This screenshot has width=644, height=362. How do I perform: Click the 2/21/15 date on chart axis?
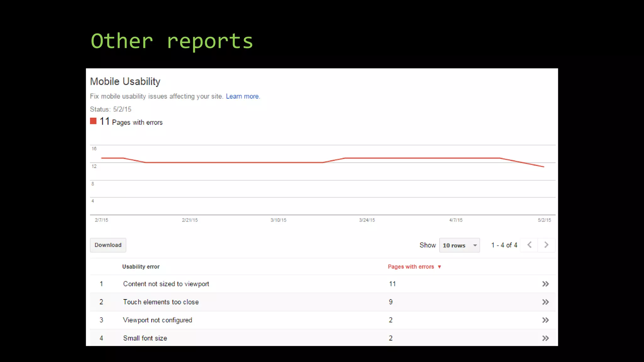point(190,220)
